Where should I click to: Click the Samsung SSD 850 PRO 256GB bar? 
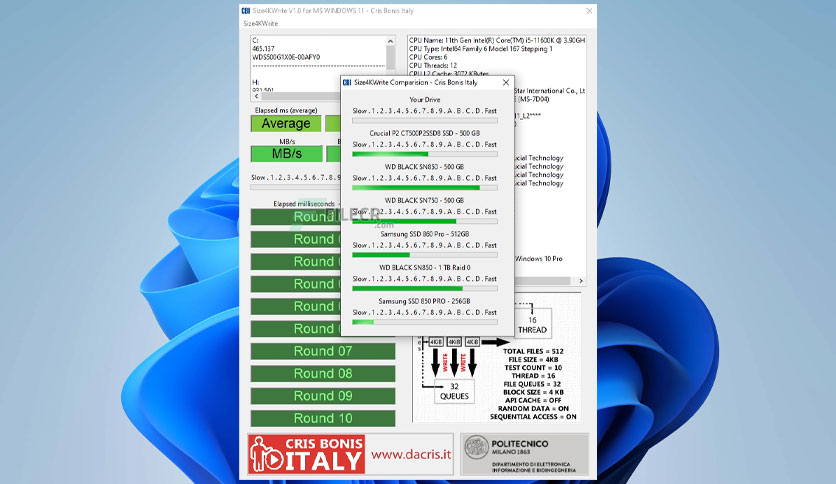coord(425,322)
